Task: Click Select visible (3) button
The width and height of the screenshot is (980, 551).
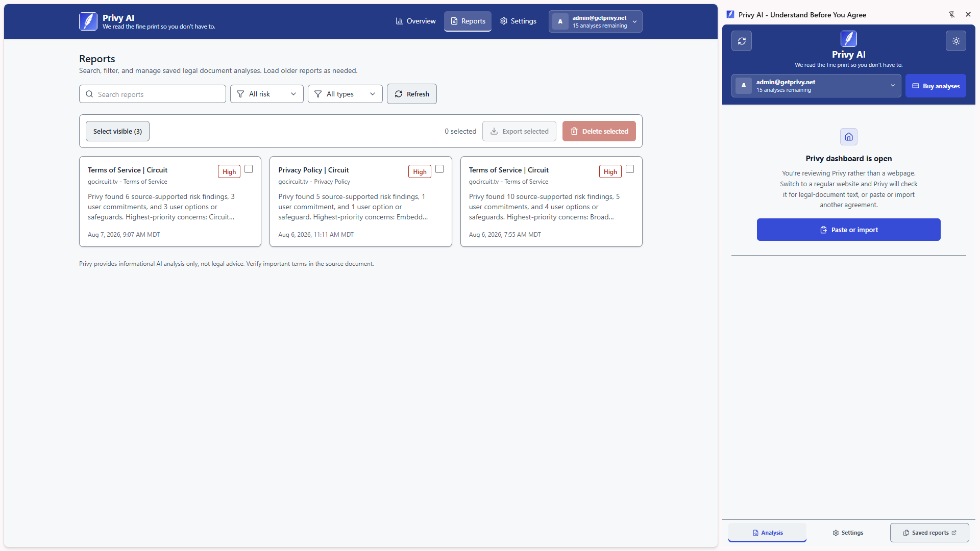Action: [117, 131]
